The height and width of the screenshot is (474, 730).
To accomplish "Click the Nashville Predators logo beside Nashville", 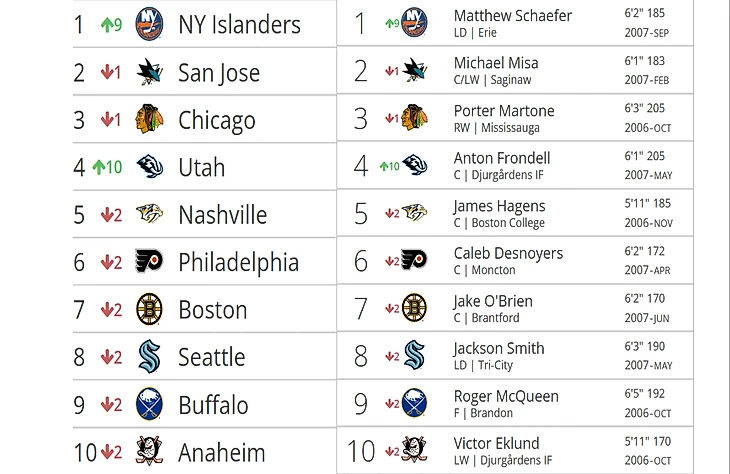I will [148, 215].
